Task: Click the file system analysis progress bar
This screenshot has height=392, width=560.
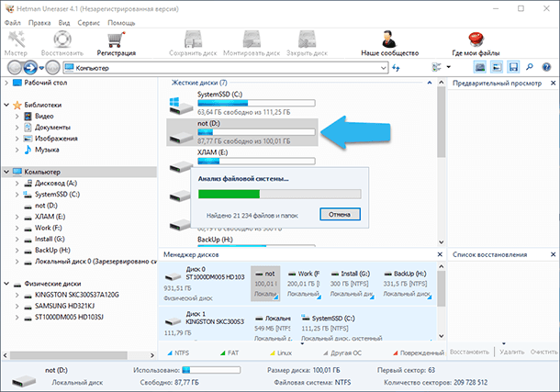Action: click(280, 195)
